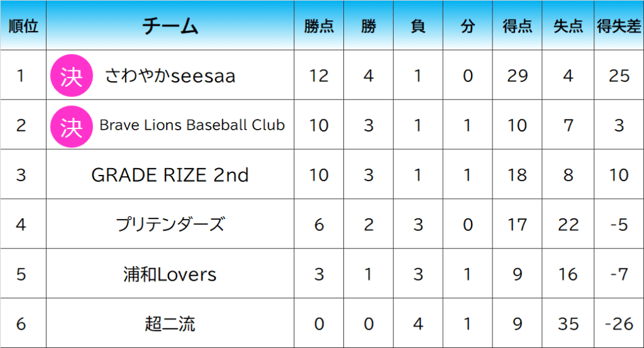The height and width of the screenshot is (348, 644).
Task: Click the pink 決 badge beside Brave Lions
Action: click(72, 126)
